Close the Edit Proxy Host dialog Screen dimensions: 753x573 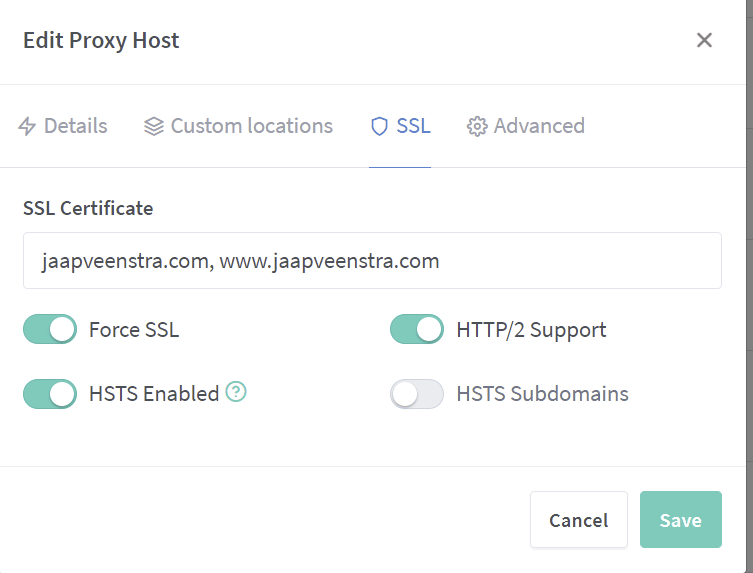point(704,40)
